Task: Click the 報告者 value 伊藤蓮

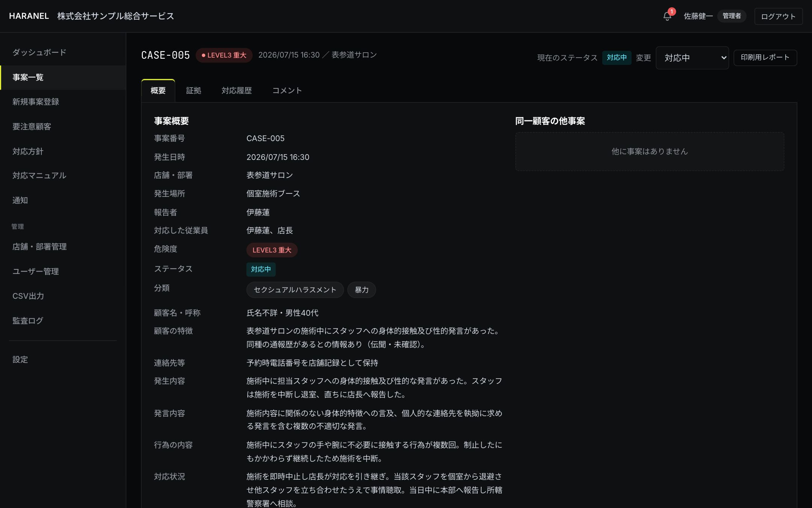Action: coord(258,213)
